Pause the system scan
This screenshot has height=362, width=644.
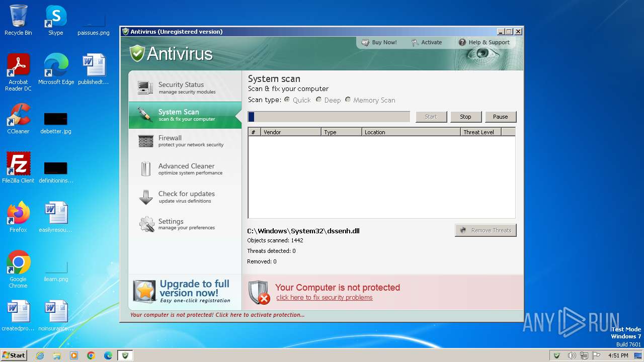pyautogui.click(x=500, y=117)
